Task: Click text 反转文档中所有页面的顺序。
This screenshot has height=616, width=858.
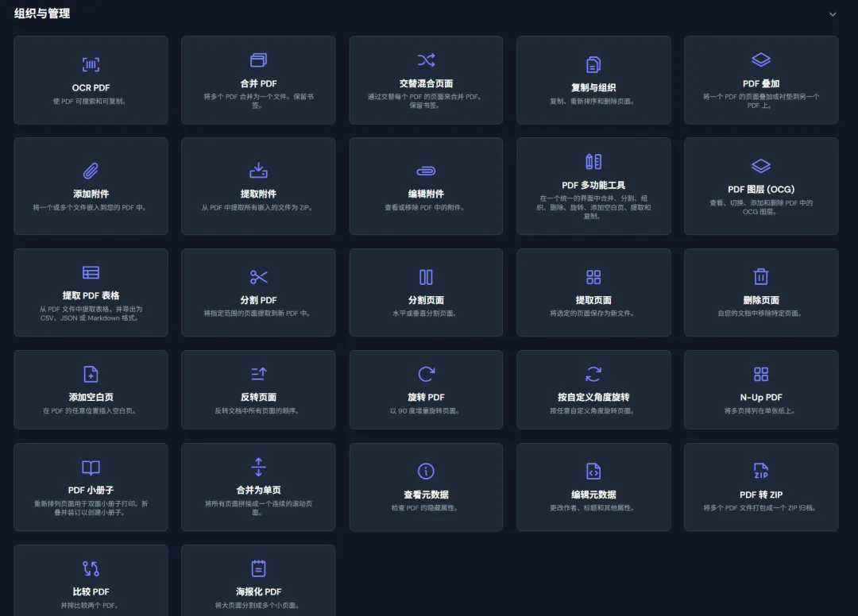Action: coord(258,411)
